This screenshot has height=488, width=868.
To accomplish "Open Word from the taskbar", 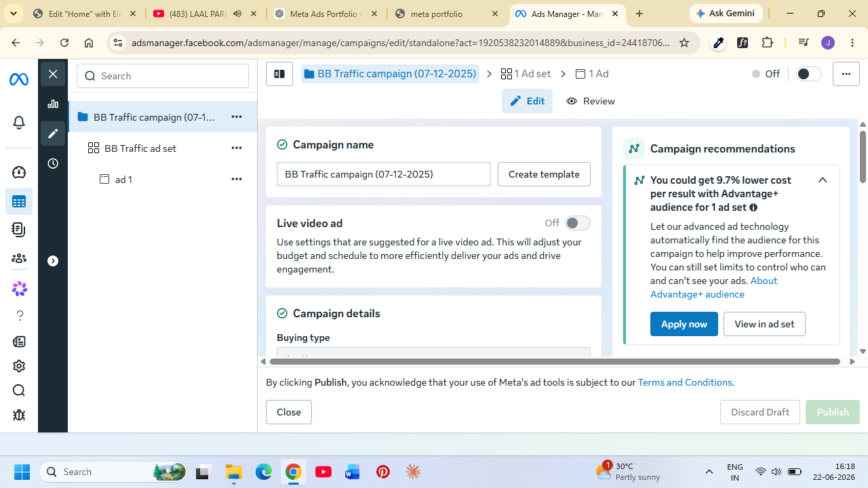I will click(x=352, y=472).
